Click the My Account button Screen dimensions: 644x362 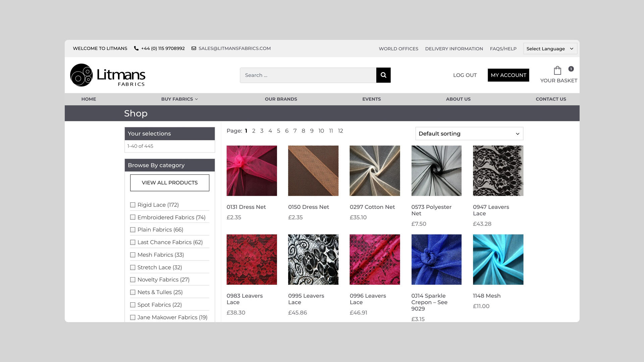coord(508,75)
